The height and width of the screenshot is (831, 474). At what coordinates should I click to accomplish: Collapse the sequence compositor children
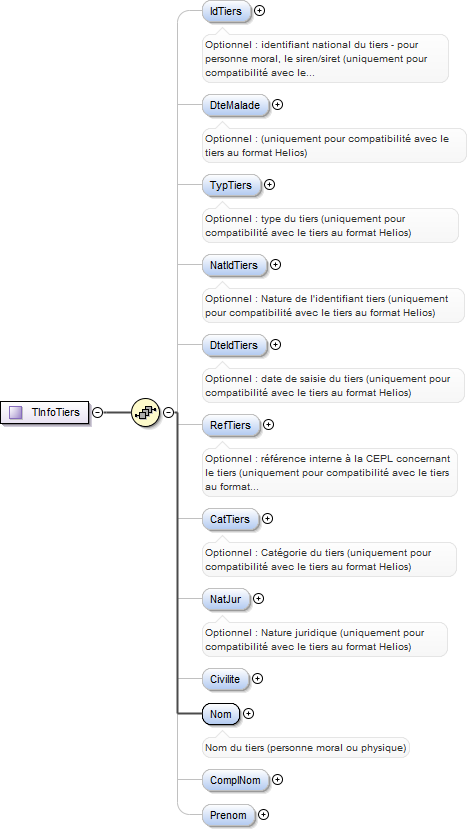[x=168, y=412]
